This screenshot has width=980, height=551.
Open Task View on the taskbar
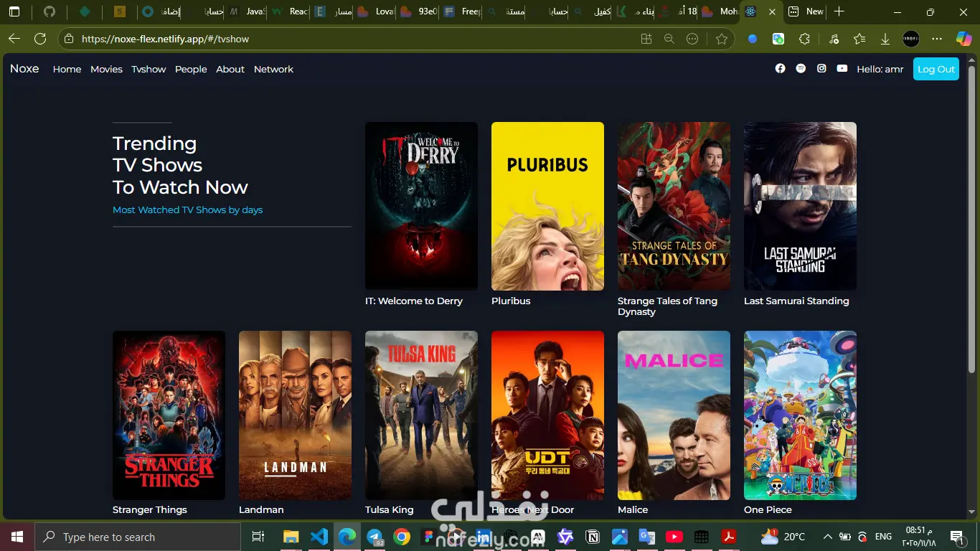click(x=258, y=537)
